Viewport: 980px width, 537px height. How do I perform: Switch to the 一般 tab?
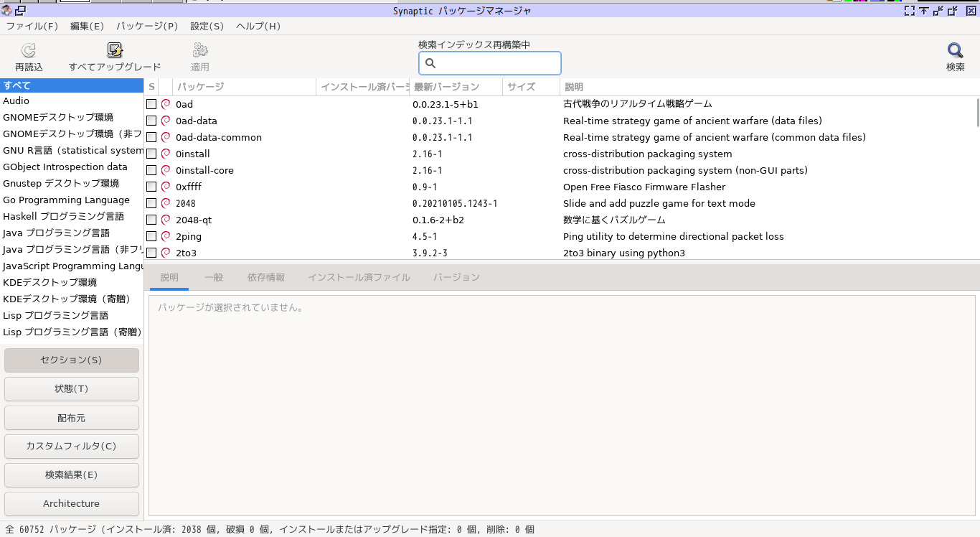(x=214, y=277)
